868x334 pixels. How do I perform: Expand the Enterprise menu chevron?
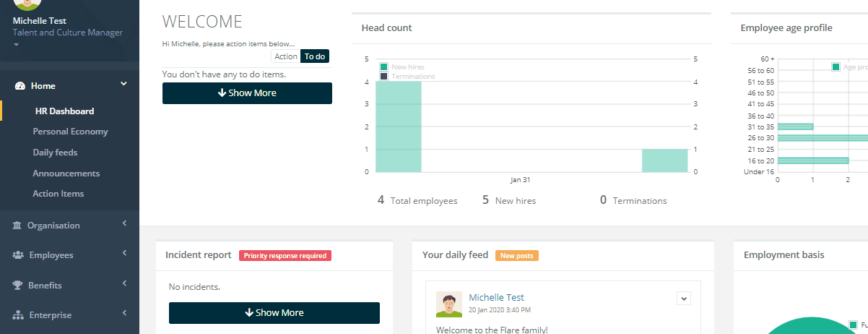click(x=124, y=313)
